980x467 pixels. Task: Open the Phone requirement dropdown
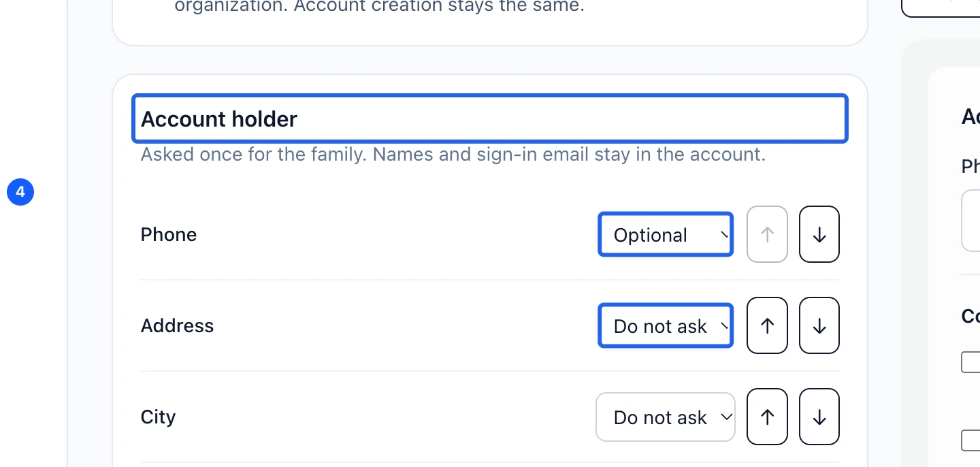click(666, 234)
